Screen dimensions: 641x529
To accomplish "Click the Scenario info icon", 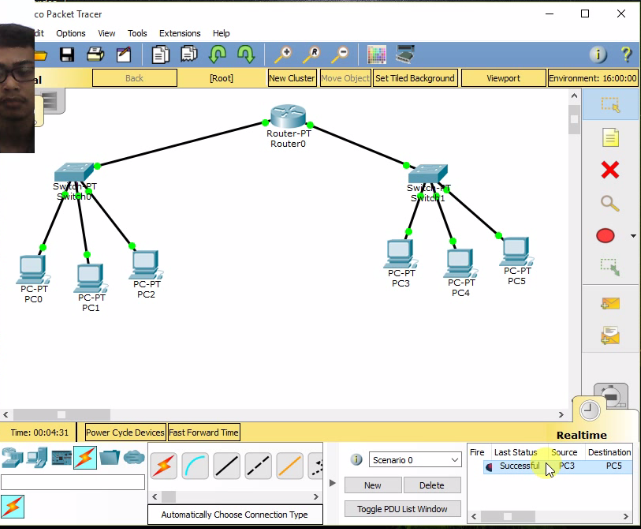I will 356,460.
